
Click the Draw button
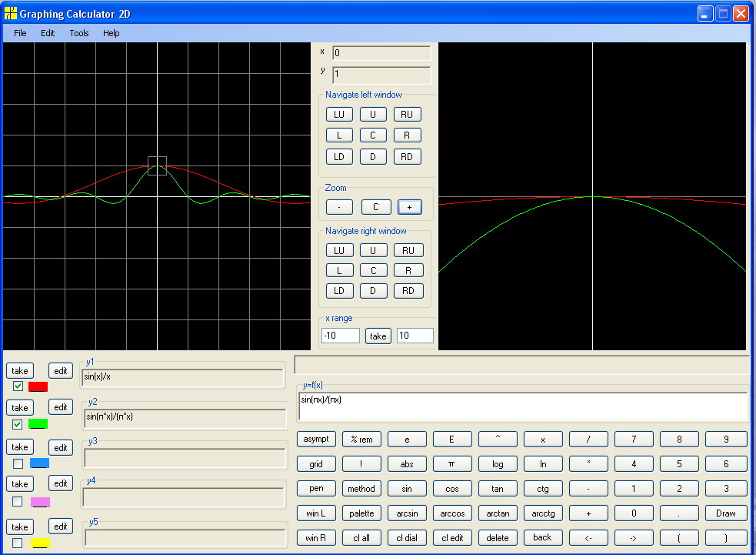tap(726, 513)
